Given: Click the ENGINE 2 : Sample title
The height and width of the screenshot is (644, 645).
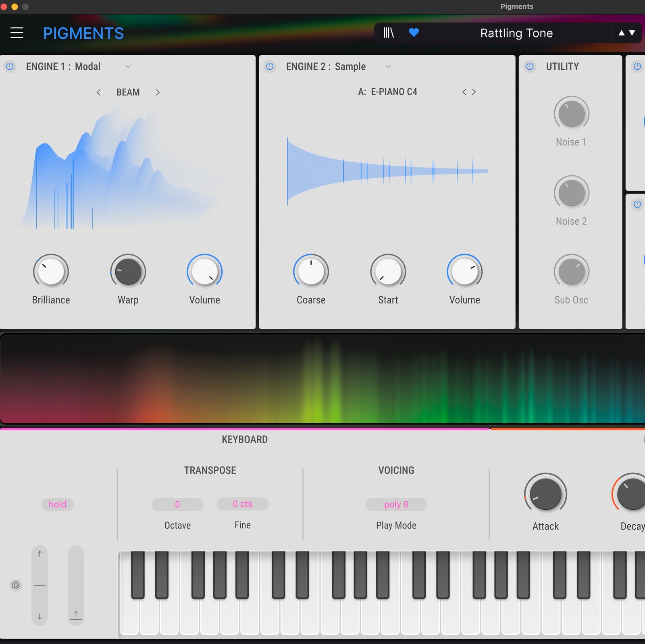Looking at the screenshot, I should pyautogui.click(x=326, y=66).
